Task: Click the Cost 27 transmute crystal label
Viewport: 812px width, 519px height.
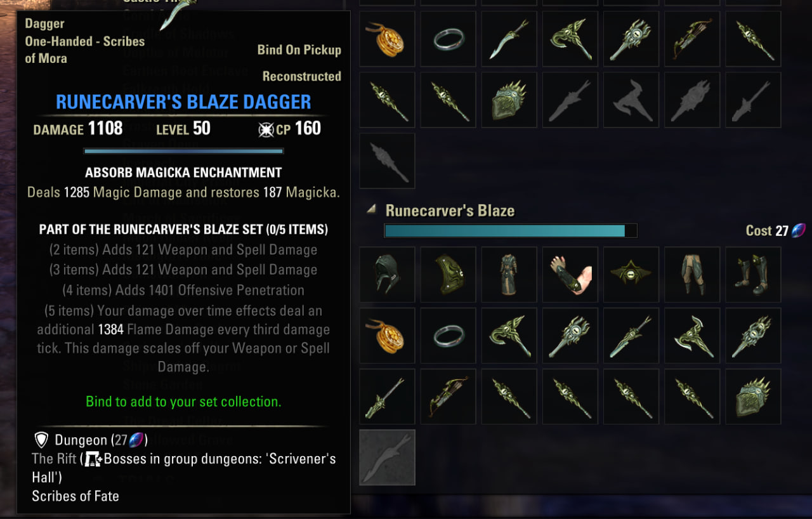Action: coord(775,230)
